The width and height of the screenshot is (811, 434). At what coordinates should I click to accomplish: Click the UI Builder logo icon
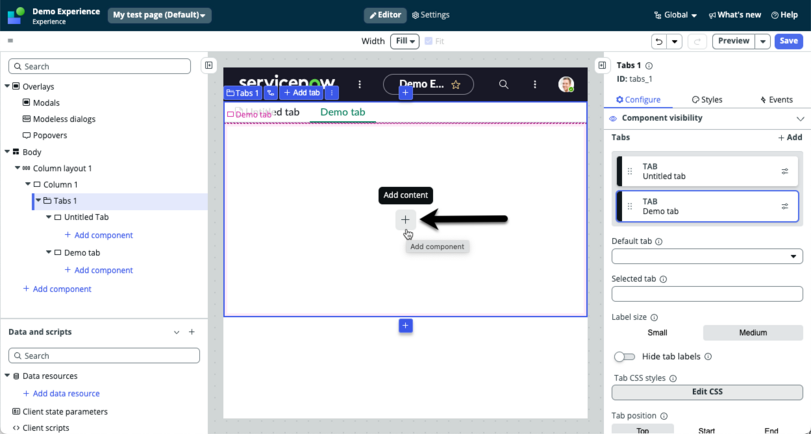[x=16, y=16]
